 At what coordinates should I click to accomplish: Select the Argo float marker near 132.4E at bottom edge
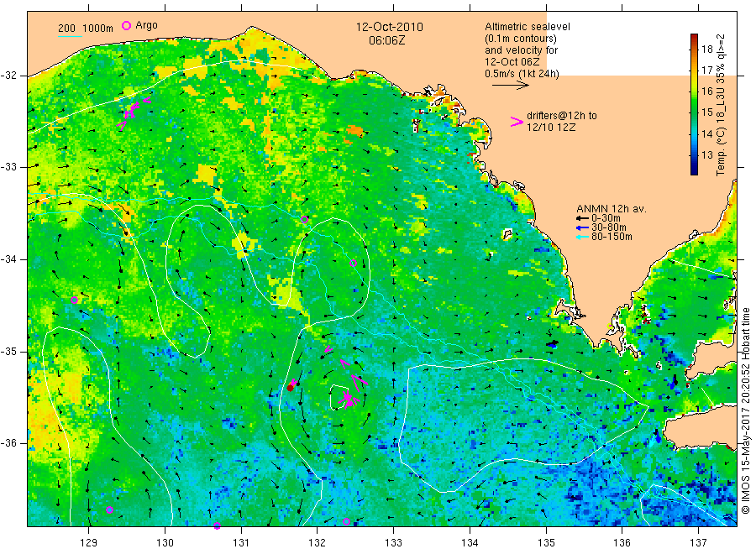(346, 522)
